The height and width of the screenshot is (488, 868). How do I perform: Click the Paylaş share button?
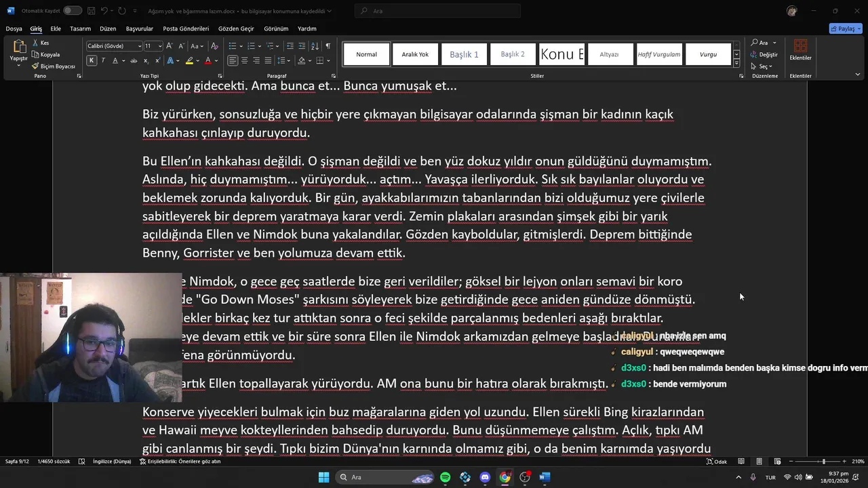(846, 28)
